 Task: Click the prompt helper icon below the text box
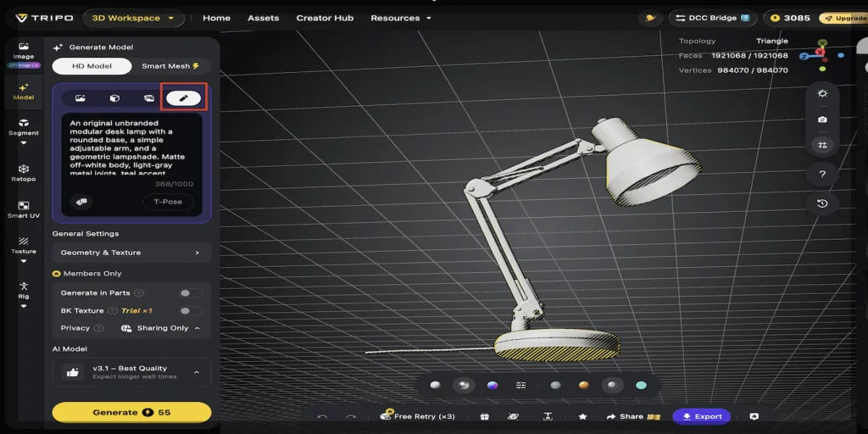tap(81, 202)
